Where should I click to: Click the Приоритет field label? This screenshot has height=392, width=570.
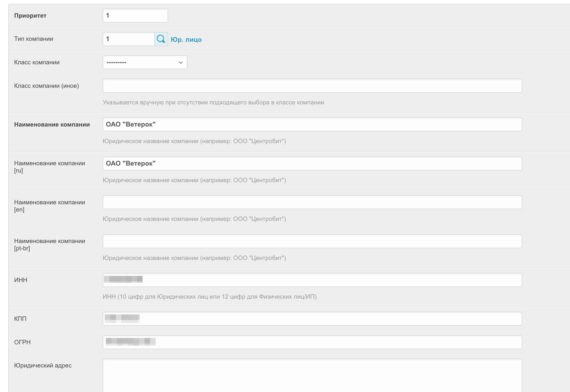(30, 16)
